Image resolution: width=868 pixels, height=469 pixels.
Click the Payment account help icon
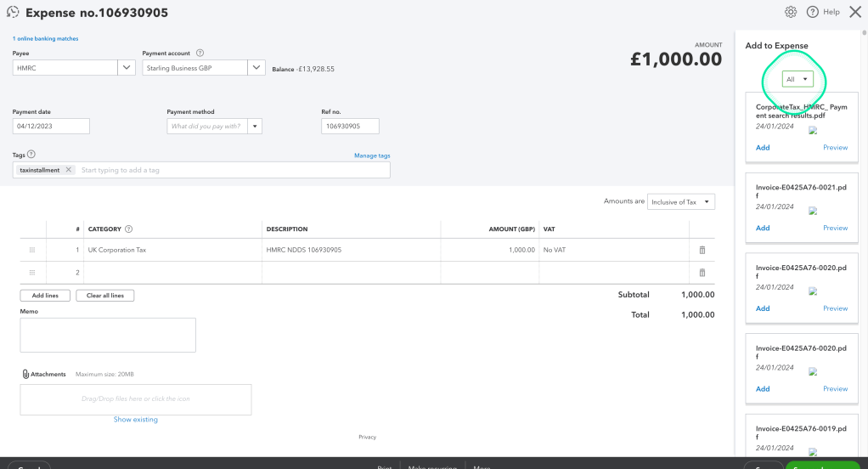tap(200, 54)
